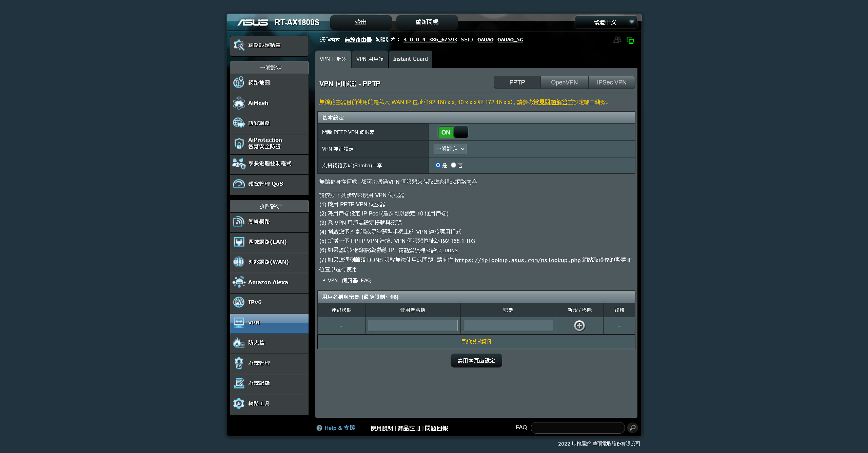Screen dimensions: 868x453
Task: Click the 無線路由器 operation mode link
Action: pyautogui.click(x=358, y=40)
